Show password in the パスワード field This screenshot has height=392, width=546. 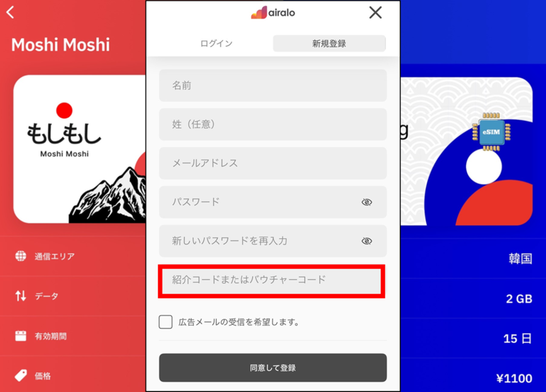367,202
